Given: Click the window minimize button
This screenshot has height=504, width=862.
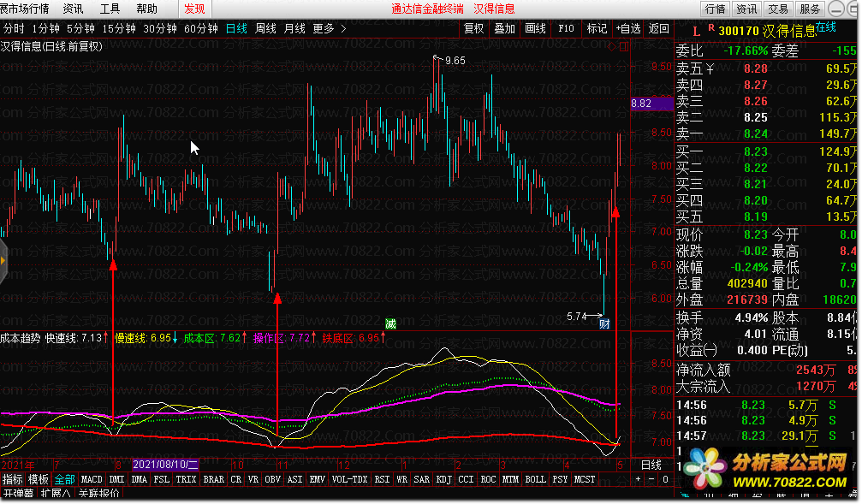Looking at the screenshot, I should point(836,9).
